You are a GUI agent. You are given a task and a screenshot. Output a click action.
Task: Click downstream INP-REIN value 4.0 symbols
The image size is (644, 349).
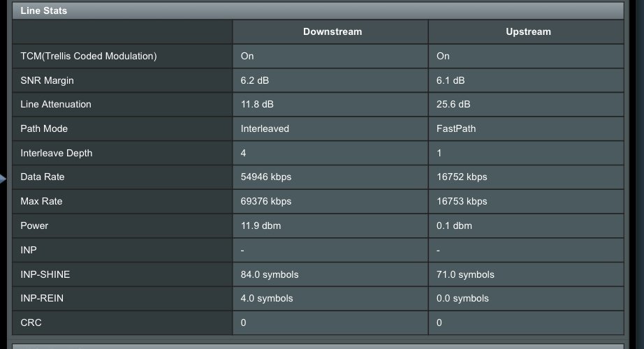tap(267, 299)
